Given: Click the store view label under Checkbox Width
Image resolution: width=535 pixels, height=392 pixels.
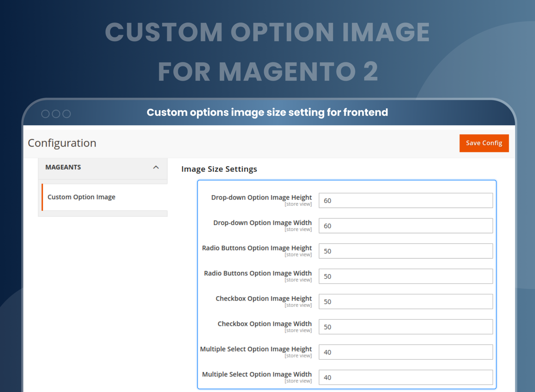Looking at the screenshot, I should pos(298,330).
